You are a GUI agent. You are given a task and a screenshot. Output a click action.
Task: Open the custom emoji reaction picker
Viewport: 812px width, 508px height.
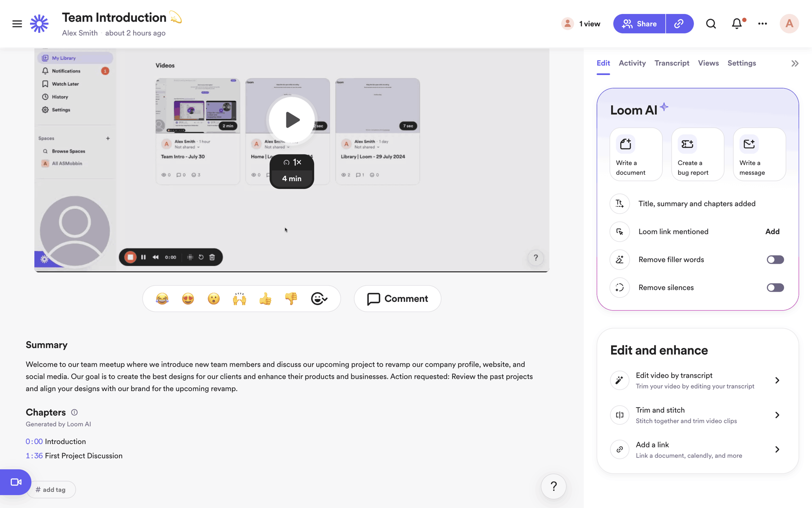(x=319, y=299)
